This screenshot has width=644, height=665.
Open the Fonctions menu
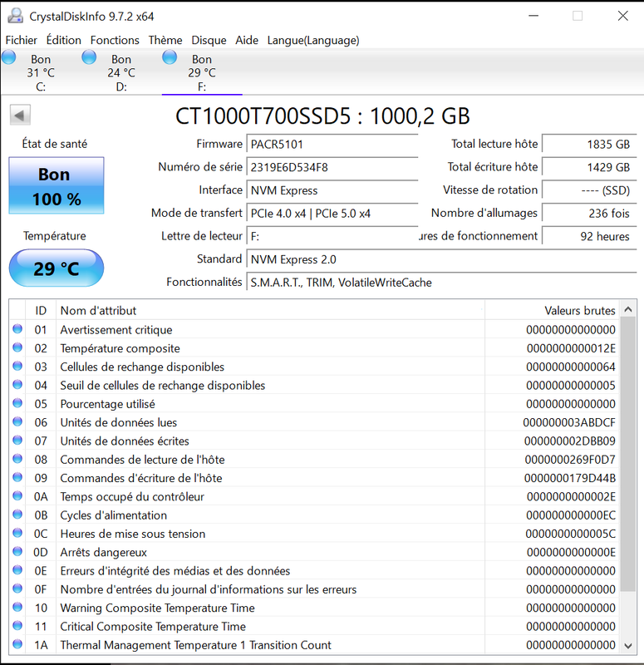[x=115, y=40]
